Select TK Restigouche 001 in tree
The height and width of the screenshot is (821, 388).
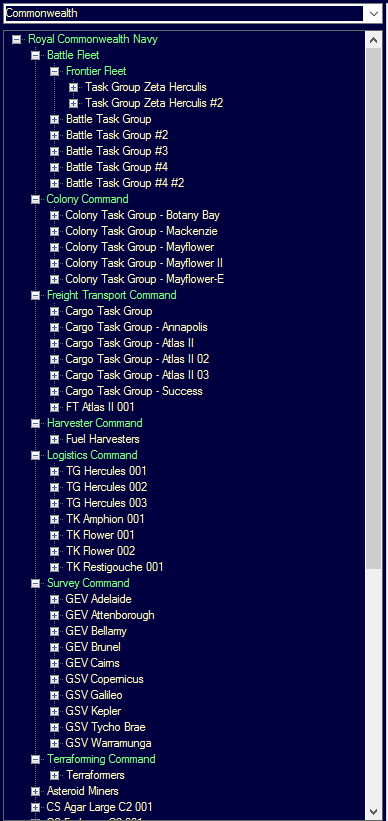point(115,567)
